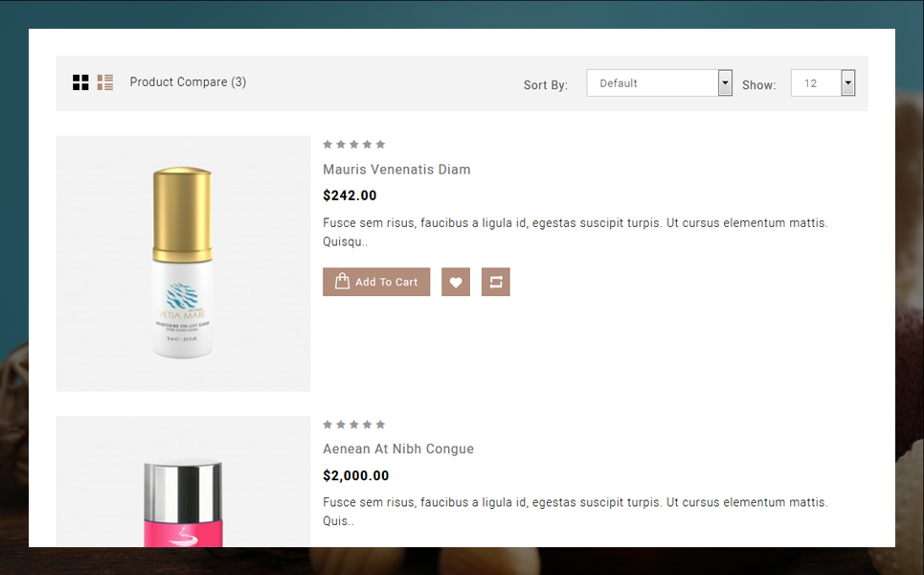Add Mauris Venenatis Diam to wishlist heart
The height and width of the screenshot is (575, 924).
(x=456, y=282)
